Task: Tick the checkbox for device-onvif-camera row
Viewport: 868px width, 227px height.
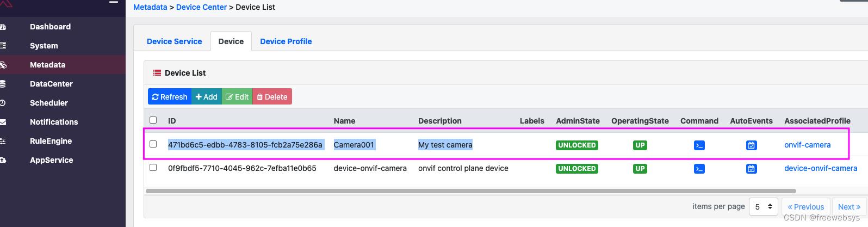Action: [153, 168]
